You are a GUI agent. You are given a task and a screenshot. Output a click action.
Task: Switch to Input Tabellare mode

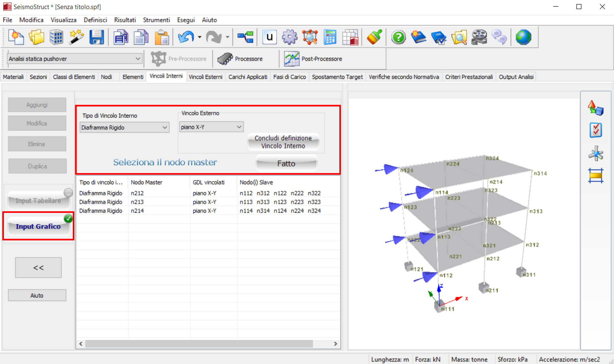[x=38, y=201]
